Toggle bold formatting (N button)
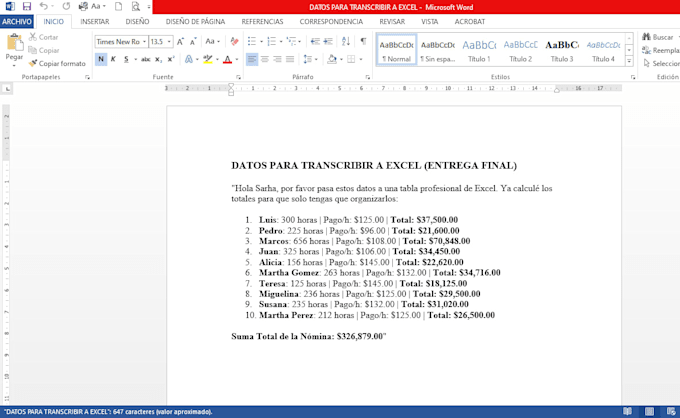The image size is (680, 418). pyautogui.click(x=101, y=59)
